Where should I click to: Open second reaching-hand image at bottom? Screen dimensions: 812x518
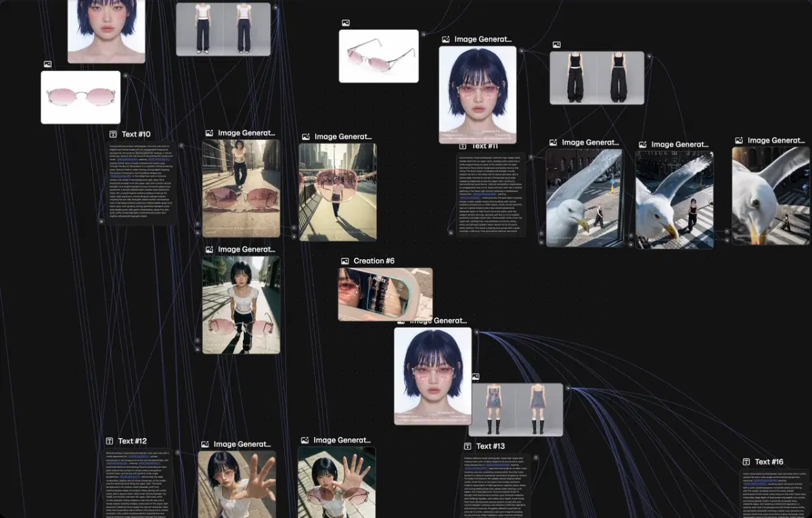336,483
